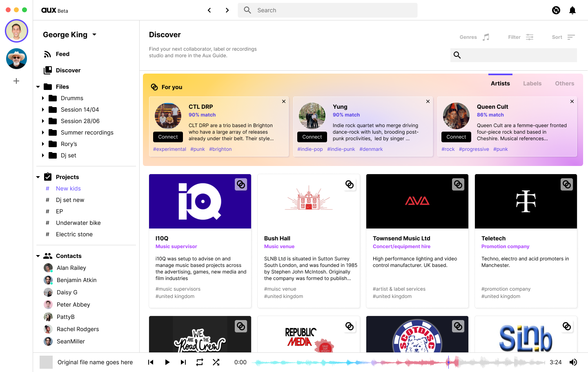Collapse the Projects section
The image size is (588, 372).
tap(38, 177)
